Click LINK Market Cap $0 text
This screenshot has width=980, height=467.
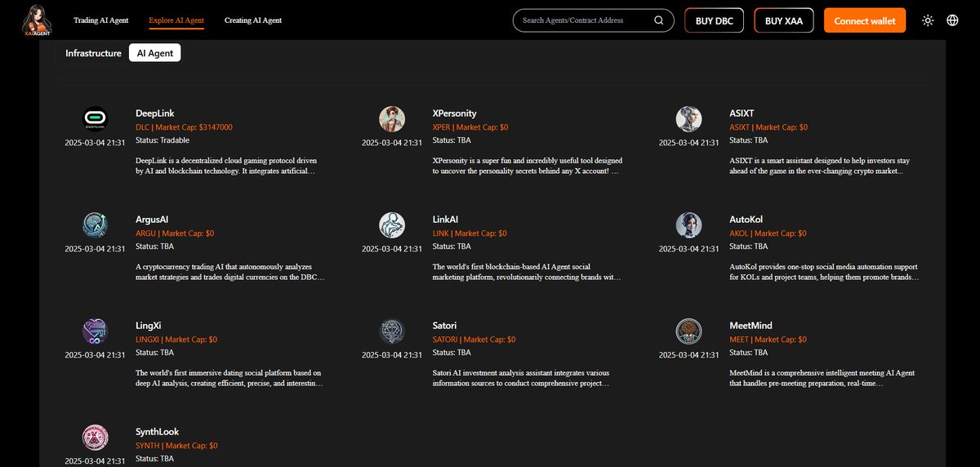point(470,233)
